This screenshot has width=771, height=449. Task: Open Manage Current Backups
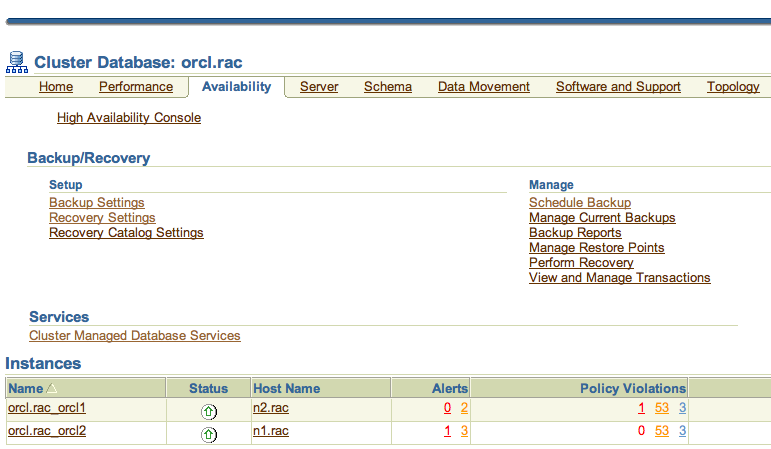[602, 217]
